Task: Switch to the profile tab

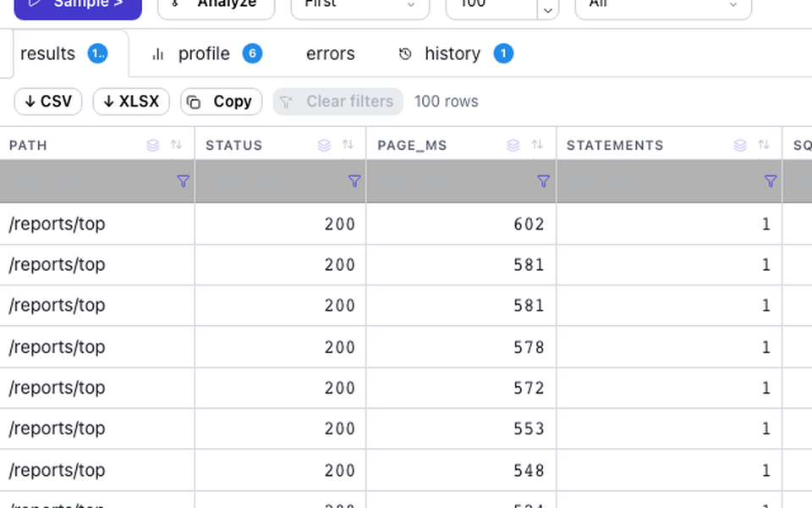Action: coord(206,54)
